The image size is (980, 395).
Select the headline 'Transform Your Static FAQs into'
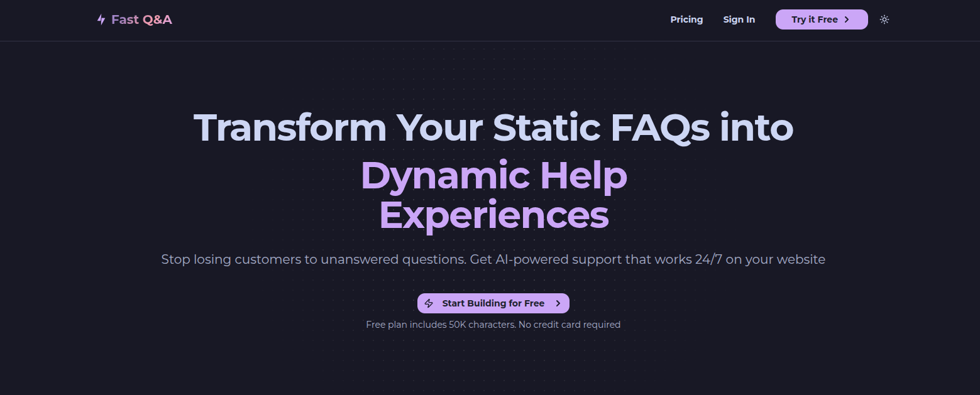pyautogui.click(x=493, y=127)
